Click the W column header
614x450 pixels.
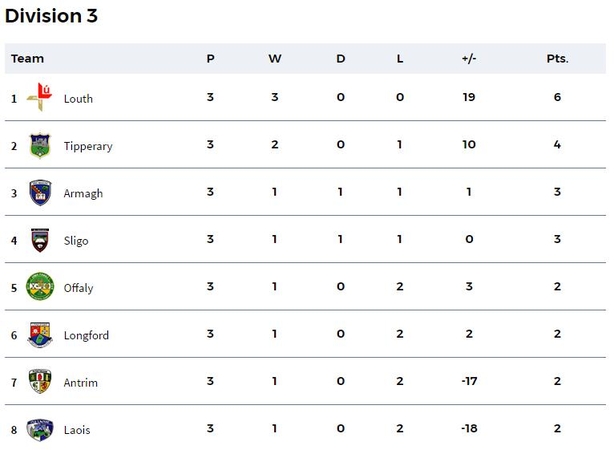point(274,59)
